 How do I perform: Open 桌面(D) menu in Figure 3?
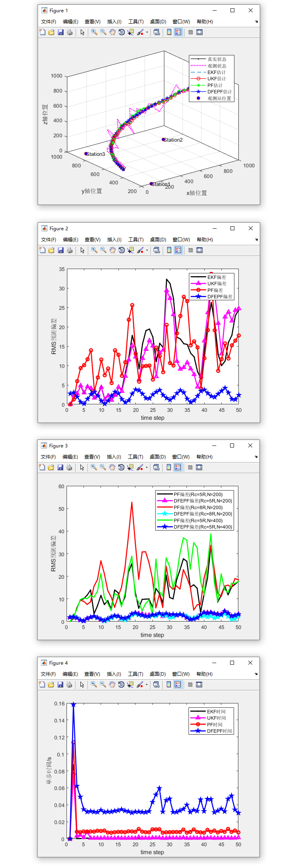158,457
